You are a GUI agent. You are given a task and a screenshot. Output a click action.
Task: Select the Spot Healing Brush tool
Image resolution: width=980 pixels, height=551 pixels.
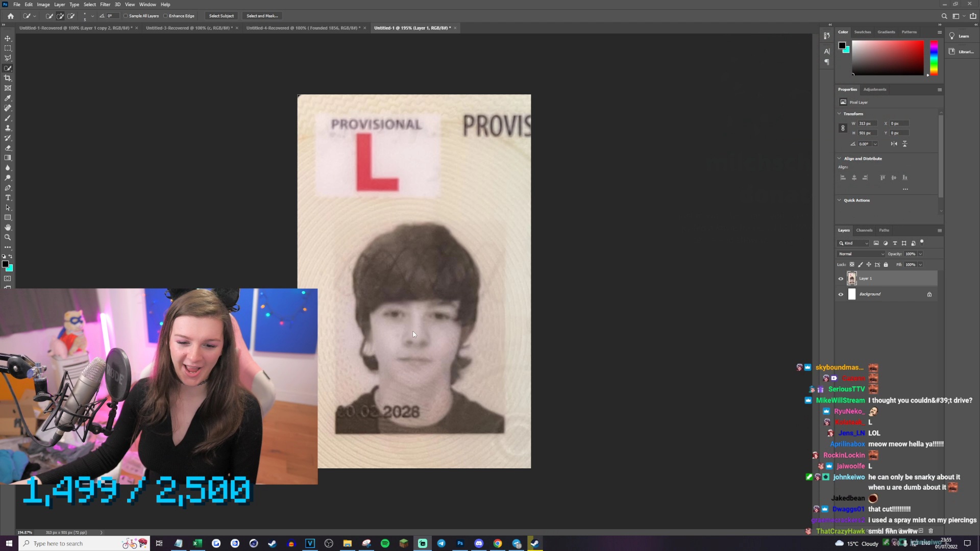[8, 108]
